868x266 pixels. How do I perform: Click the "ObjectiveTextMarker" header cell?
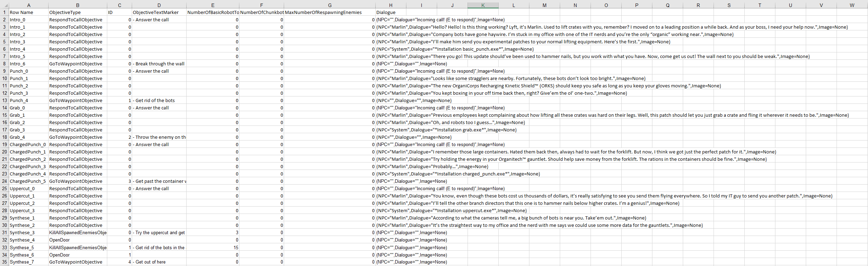[156, 13]
